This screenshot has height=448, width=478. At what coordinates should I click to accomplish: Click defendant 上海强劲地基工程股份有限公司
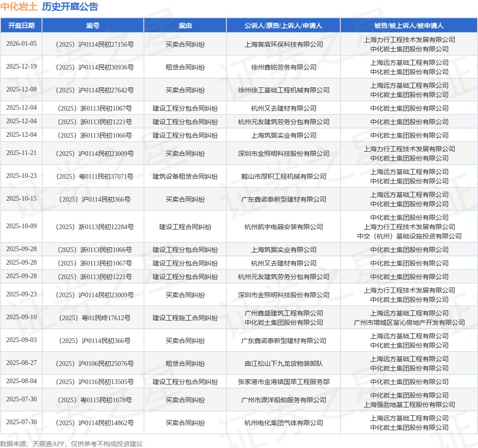tap(409, 405)
